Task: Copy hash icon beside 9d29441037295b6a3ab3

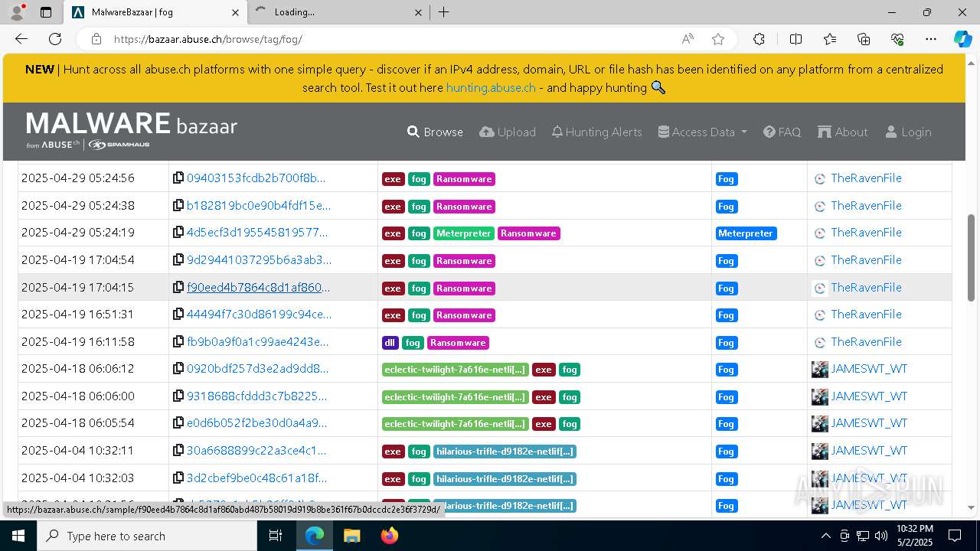Action: [x=178, y=260]
